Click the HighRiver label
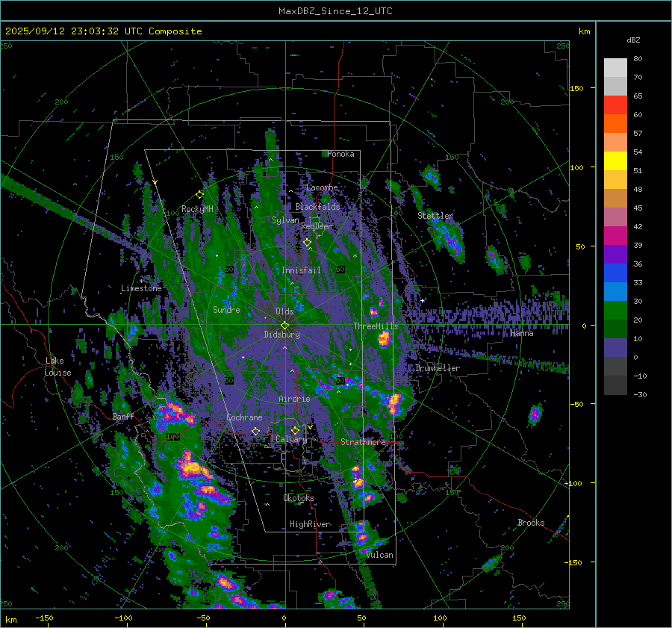672x628 pixels. pyautogui.click(x=310, y=524)
